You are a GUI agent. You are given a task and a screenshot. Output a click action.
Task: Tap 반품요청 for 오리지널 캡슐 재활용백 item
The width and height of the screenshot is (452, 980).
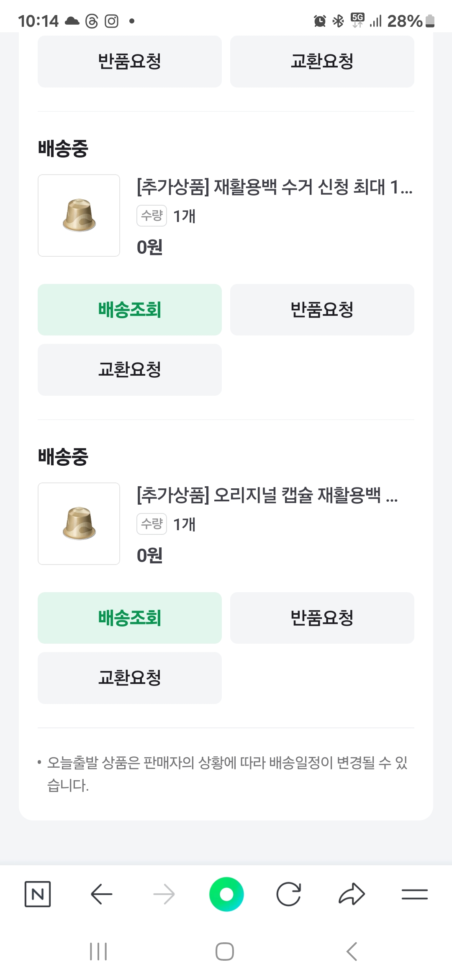coord(322,618)
